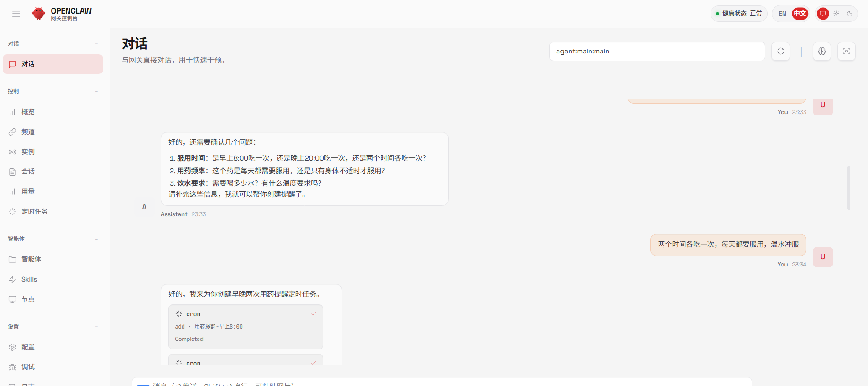
Task: Select the dark theme moon icon
Action: [x=849, y=14]
